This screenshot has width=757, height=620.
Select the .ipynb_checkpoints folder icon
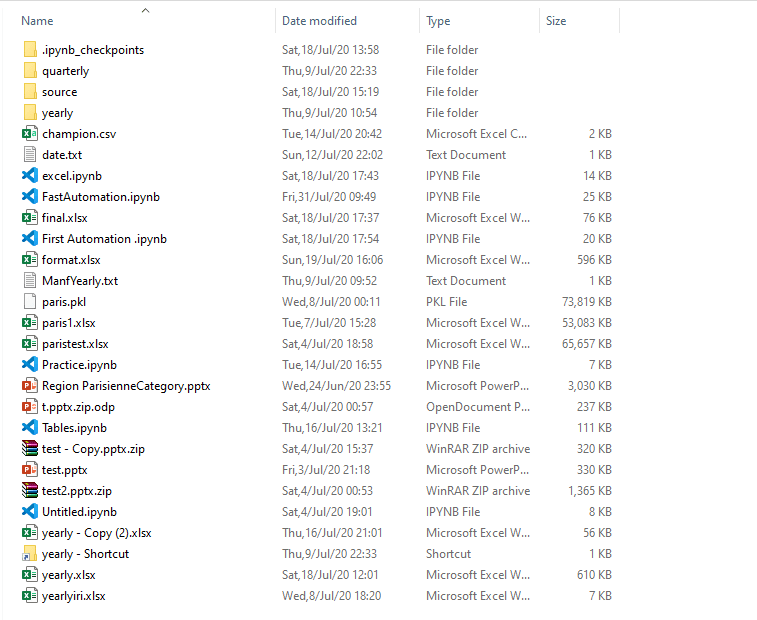pyautogui.click(x=30, y=50)
